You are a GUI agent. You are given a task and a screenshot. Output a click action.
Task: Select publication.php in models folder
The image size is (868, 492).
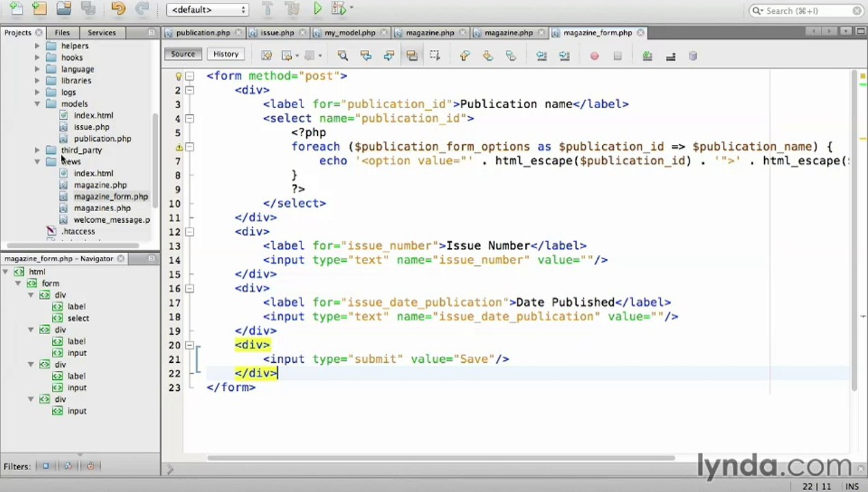[103, 139]
